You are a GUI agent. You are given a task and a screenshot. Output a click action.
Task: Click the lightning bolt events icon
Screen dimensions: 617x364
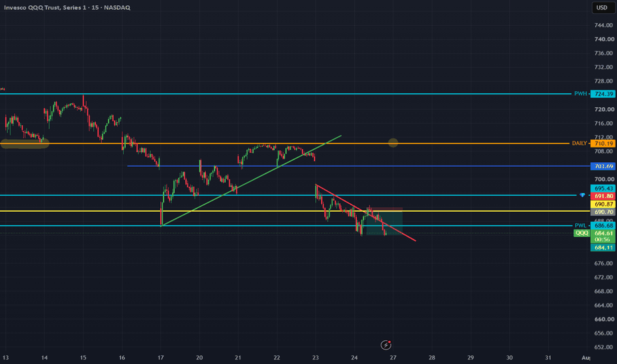pos(386,345)
